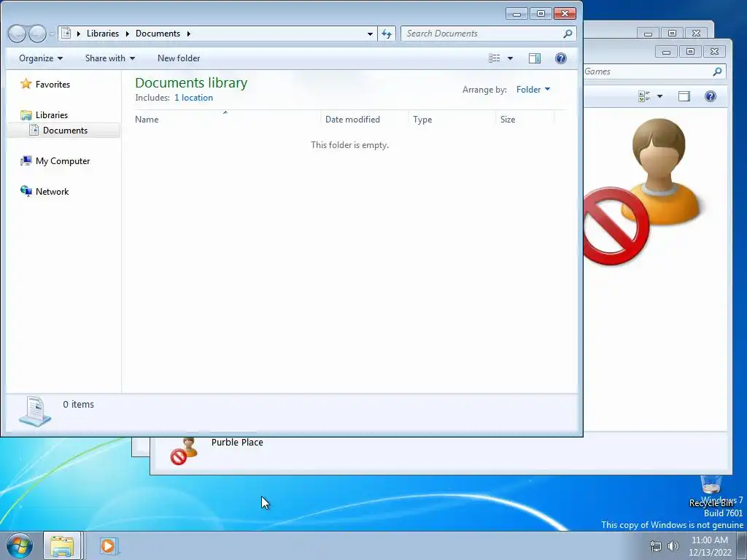Expand the arrow after Documents in address bar
Image resolution: width=747 pixels, height=560 pixels.
pyautogui.click(x=189, y=34)
